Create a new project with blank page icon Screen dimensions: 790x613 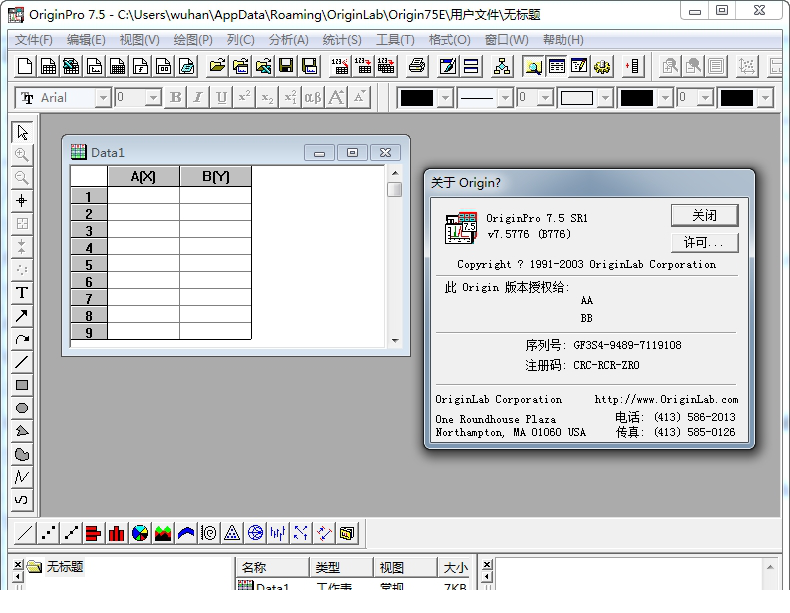pyautogui.click(x=25, y=66)
